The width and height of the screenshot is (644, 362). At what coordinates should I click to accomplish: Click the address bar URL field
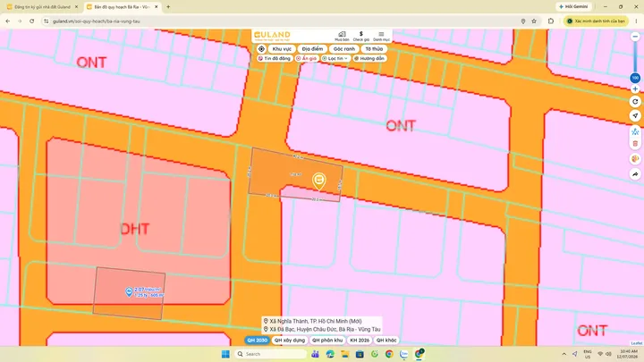284,21
